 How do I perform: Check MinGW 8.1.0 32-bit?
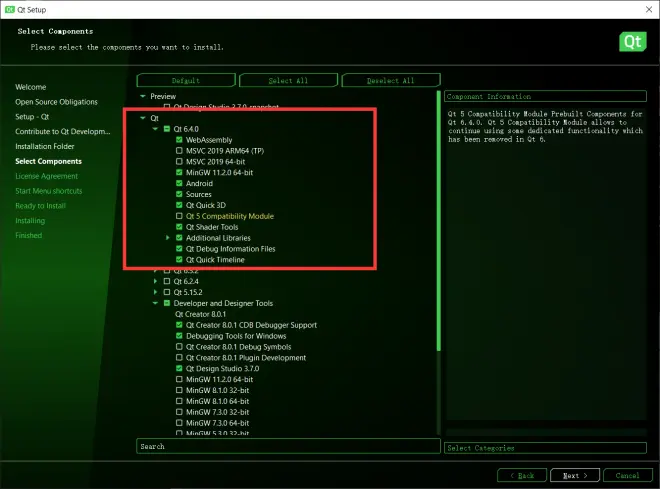coord(179,391)
